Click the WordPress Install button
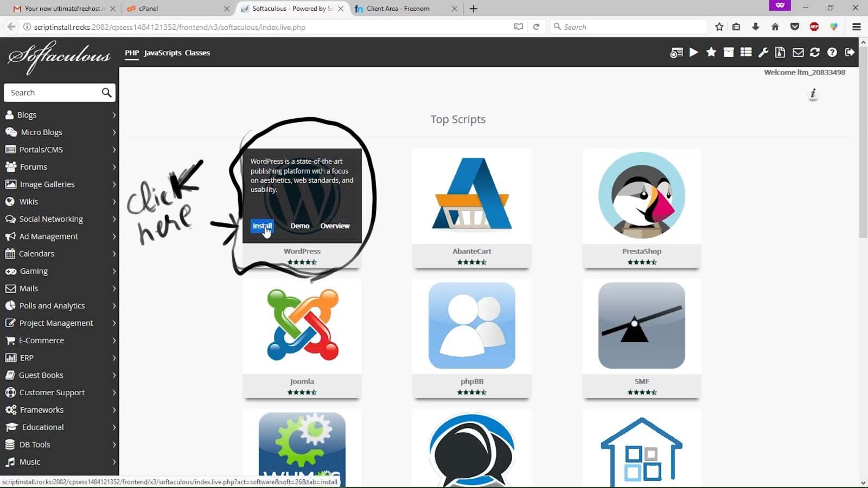868x488 pixels. [x=262, y=226]
